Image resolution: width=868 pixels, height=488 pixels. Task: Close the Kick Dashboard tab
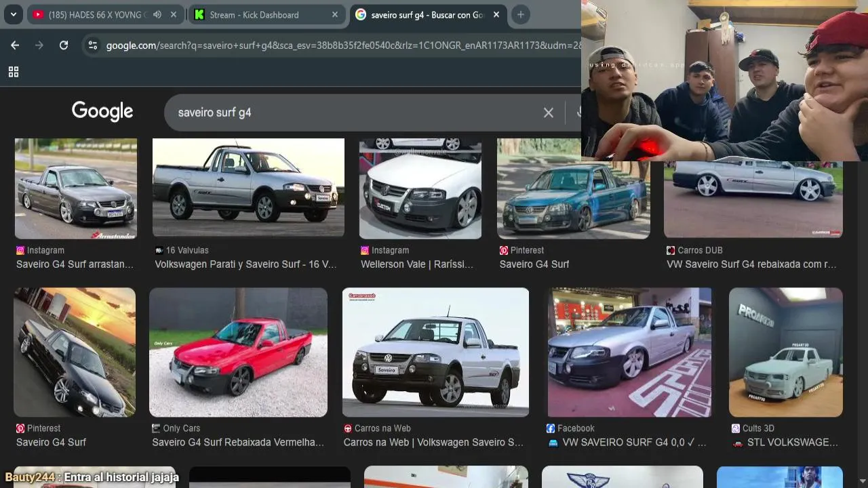[x=335, y=14]
